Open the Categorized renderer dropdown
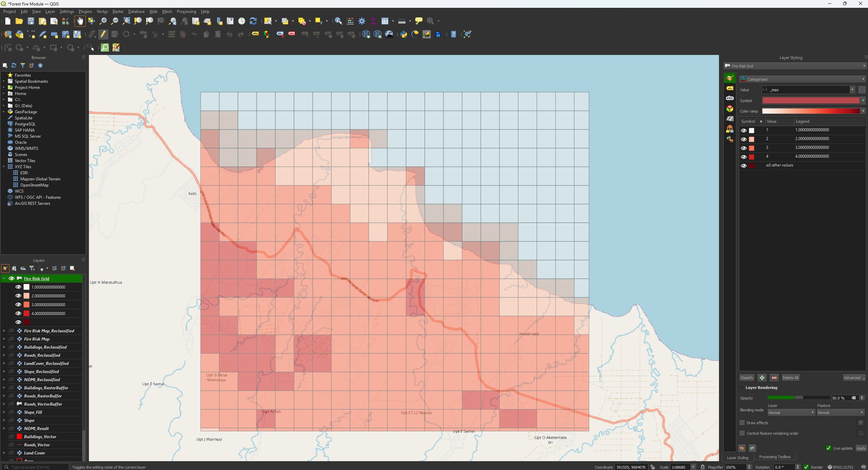The height and width of the screenshot is (470, 868). click(x=802, y=79)
